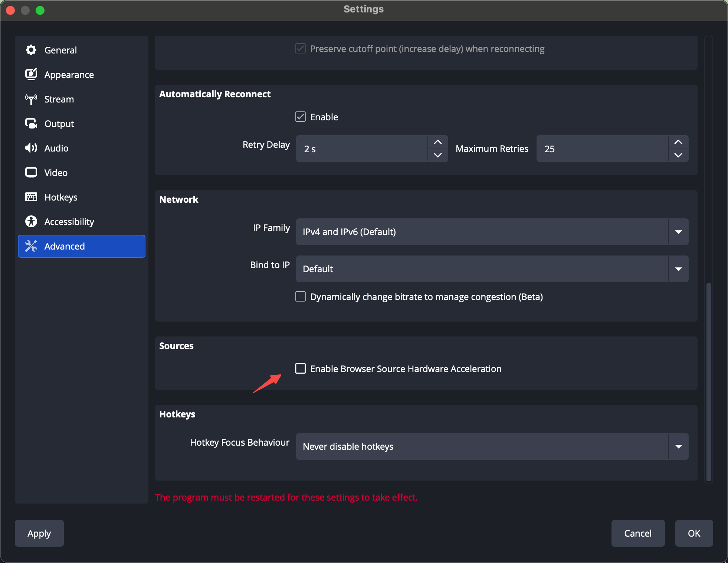
Task: Select the Video settings tab
Action: 56,172
